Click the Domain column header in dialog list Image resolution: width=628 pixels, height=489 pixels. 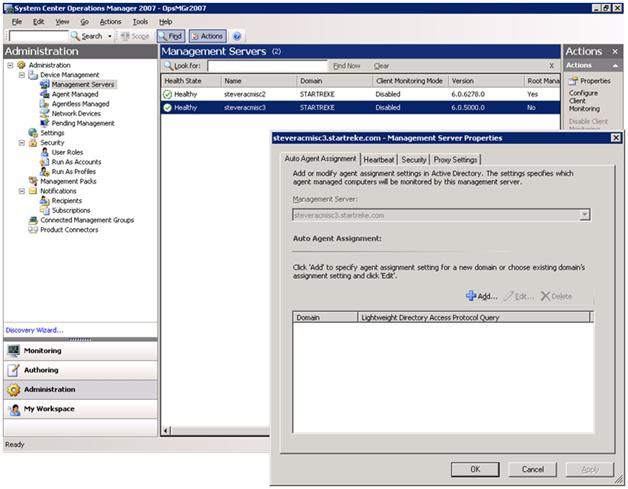325,318
